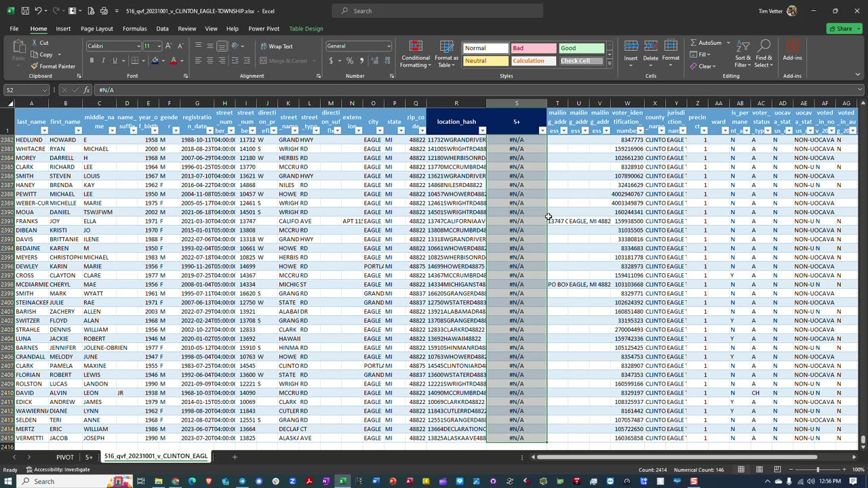Toggle Bold formatting
The width and height of the screenshot is (868, 488).
tap(92, 60)
